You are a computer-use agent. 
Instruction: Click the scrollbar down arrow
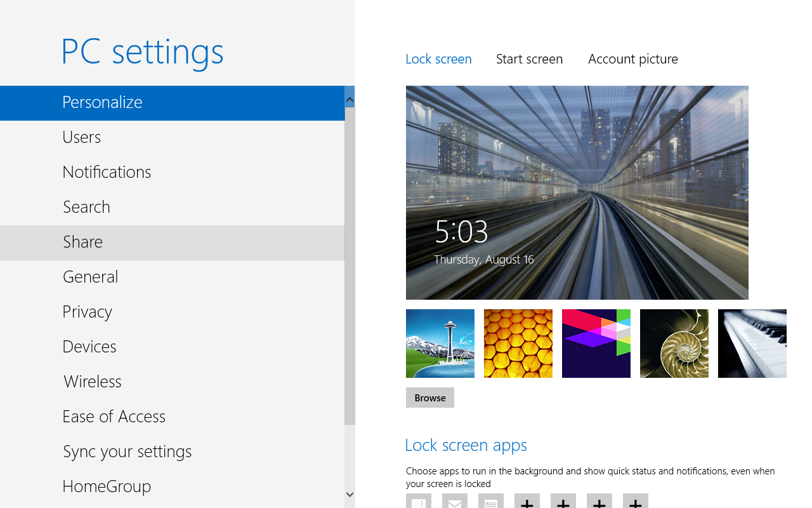[350, 494]
